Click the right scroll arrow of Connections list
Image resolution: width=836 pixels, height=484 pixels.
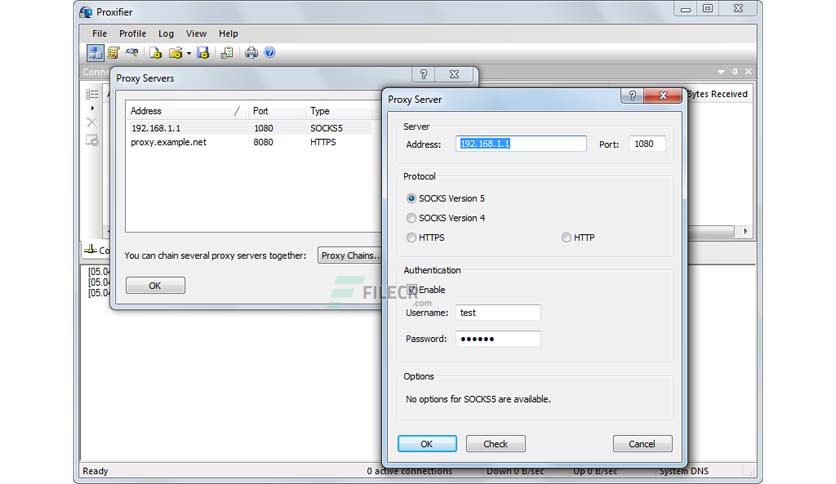745,231
